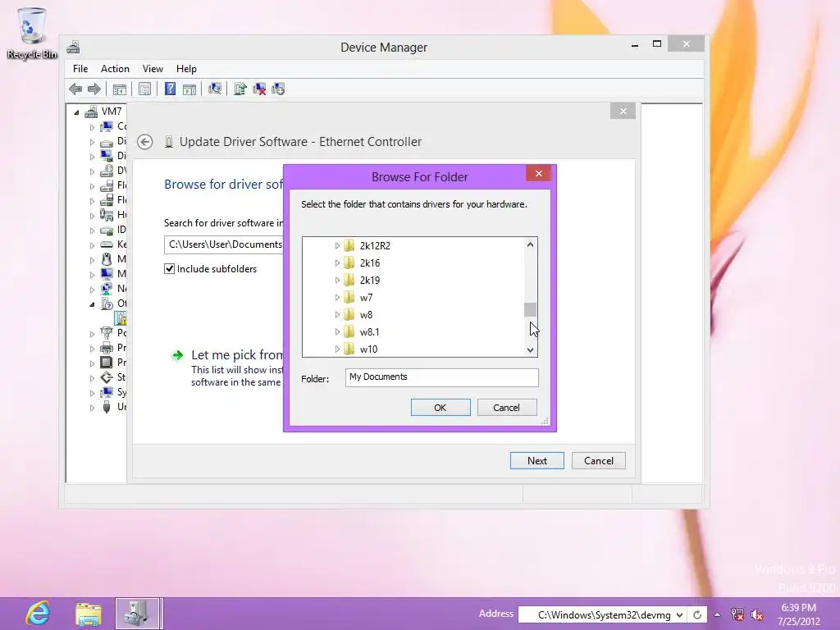The image size is (840, 630).
Task: Expand the 2k19 folder
Action: (337, 280)
